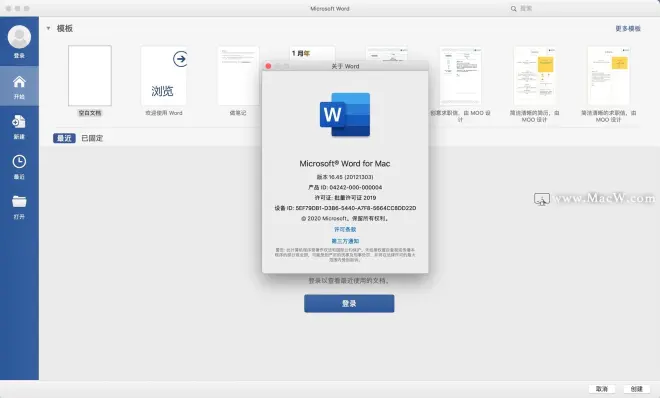660x398 pixels.
Task: Select the calendar template showing 1 月
Action: (x=312, y=53)
